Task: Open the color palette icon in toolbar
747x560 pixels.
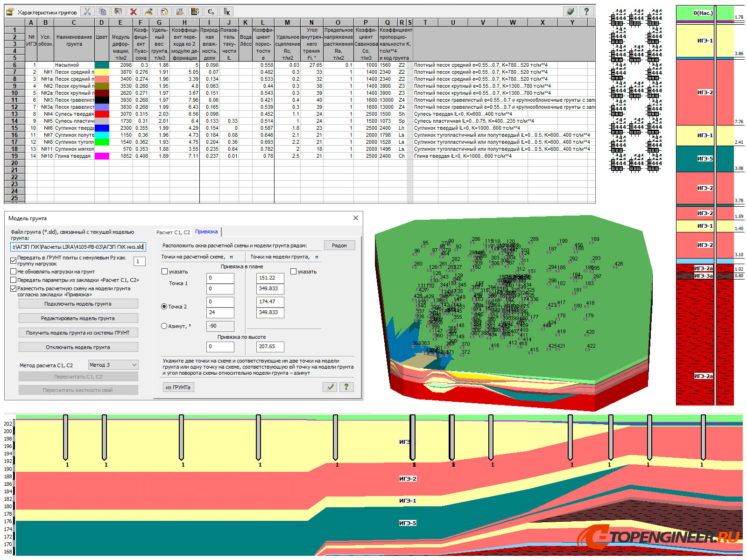Action: [x=164, y=12]
